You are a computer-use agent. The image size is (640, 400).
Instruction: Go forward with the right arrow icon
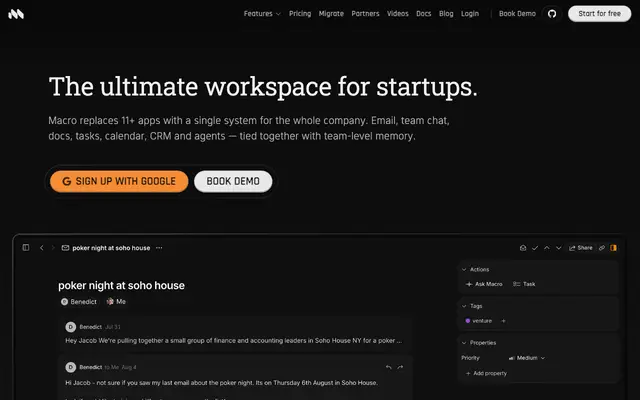[x=53, y=248]
